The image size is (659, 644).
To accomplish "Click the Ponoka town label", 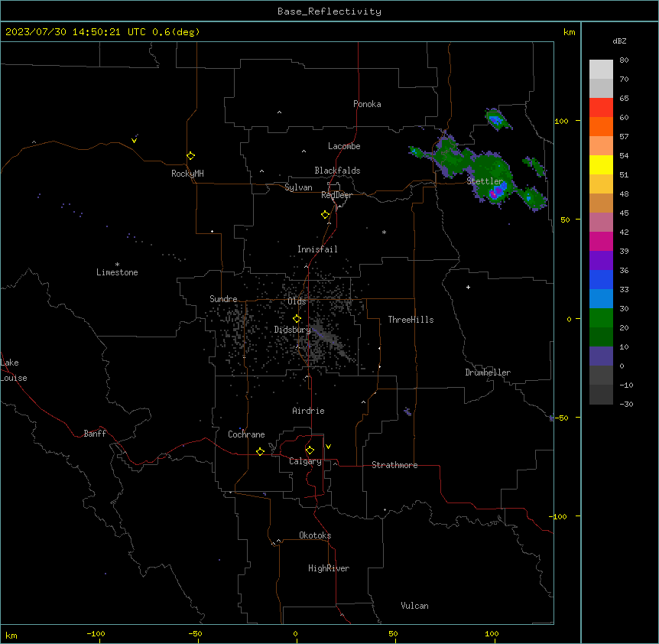I will pos(367,104).
